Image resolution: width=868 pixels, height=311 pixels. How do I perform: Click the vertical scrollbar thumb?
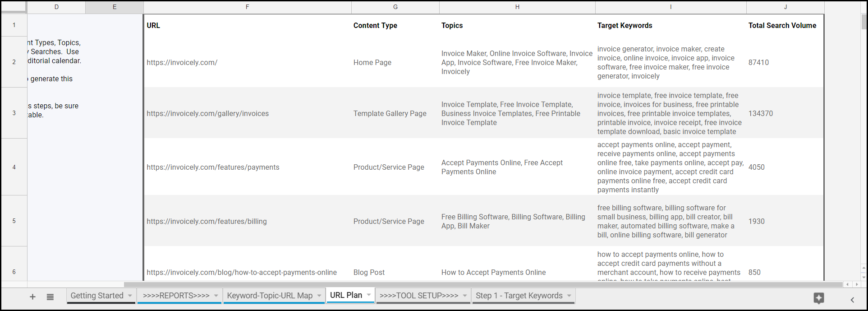tap(864, 22)
